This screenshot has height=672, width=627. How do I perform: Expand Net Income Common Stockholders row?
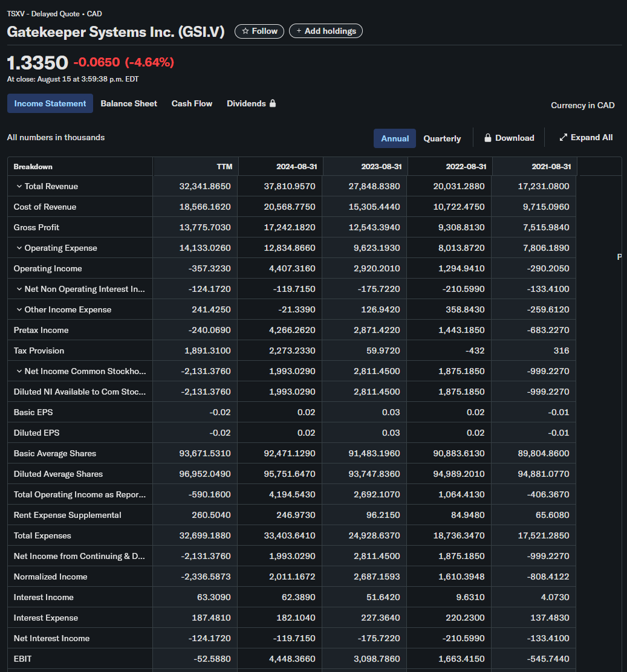click(x=19, y=372)
